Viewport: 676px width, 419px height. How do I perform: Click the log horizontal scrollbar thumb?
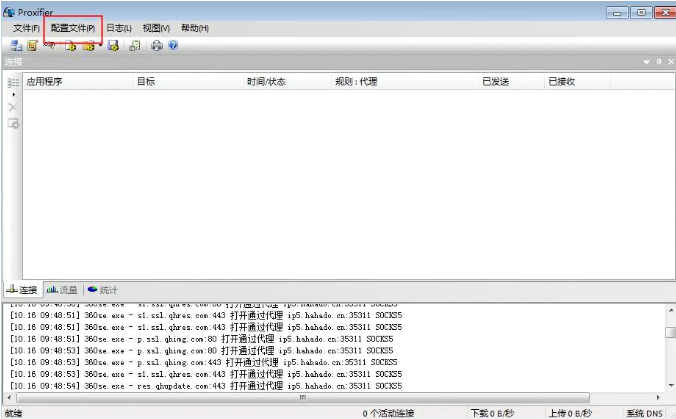303,397
